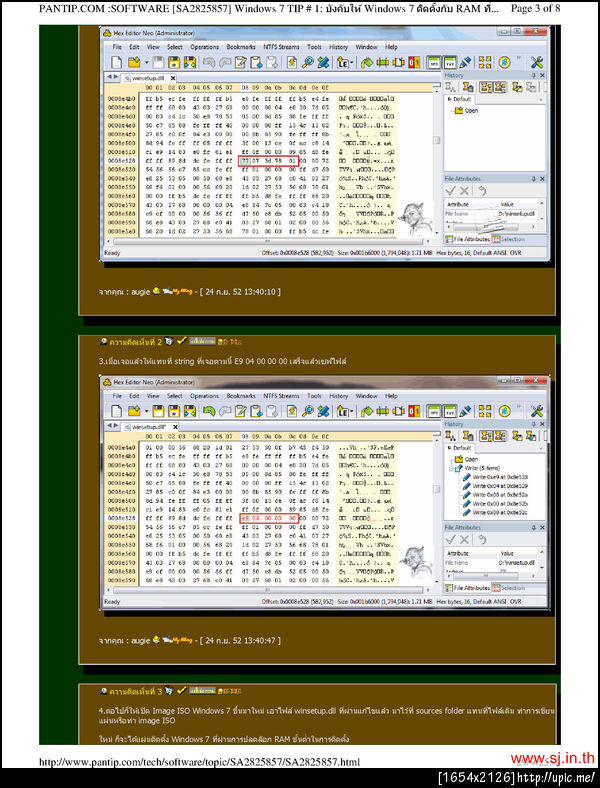Click Save All icon in upper Hex Editor window

point(189,62)
